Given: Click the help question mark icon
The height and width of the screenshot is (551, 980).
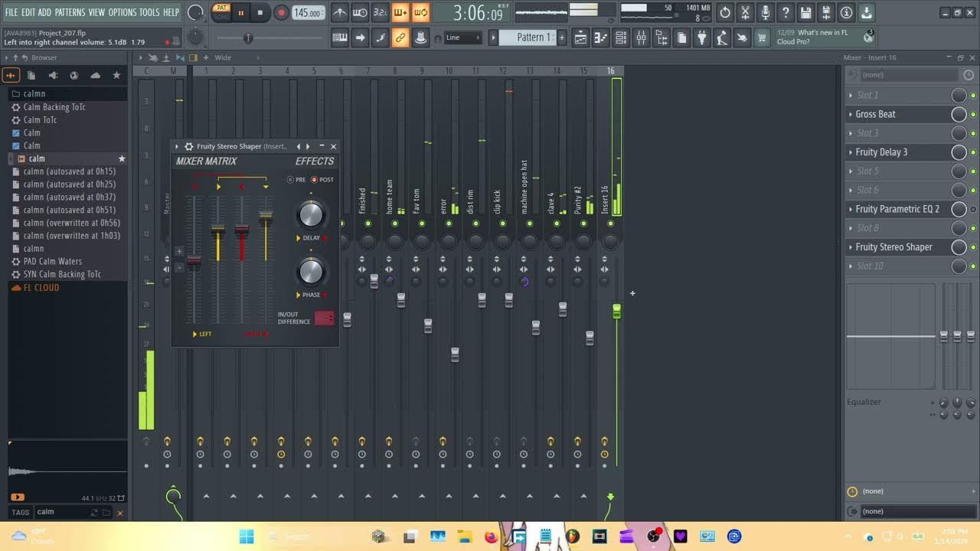Looking at the screenshot, I should (786, 12).
